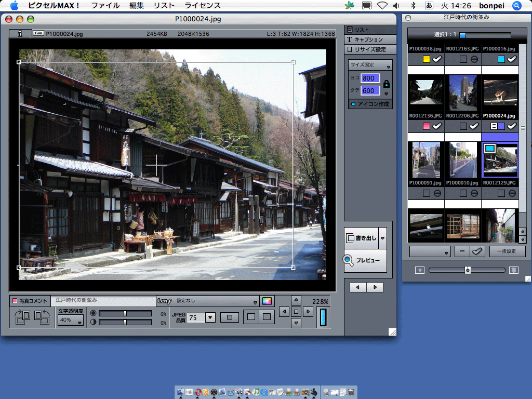This screenshot has height=399, width=532.
Task: Open the 文字透明度 40% dropdown
Action: click(x=71, y=320)
